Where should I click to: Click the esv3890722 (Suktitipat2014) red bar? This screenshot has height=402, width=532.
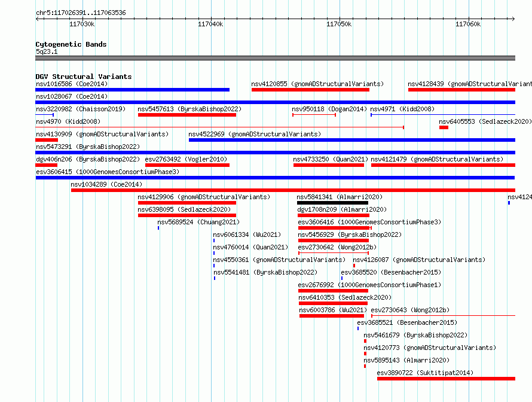click(x=446, y=379)
